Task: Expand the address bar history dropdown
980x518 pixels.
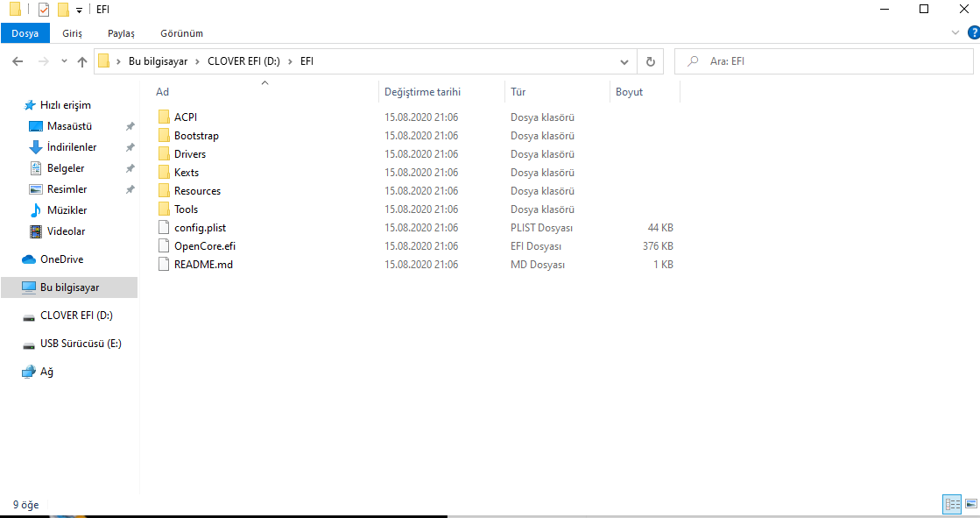Action: coord(624,62)
